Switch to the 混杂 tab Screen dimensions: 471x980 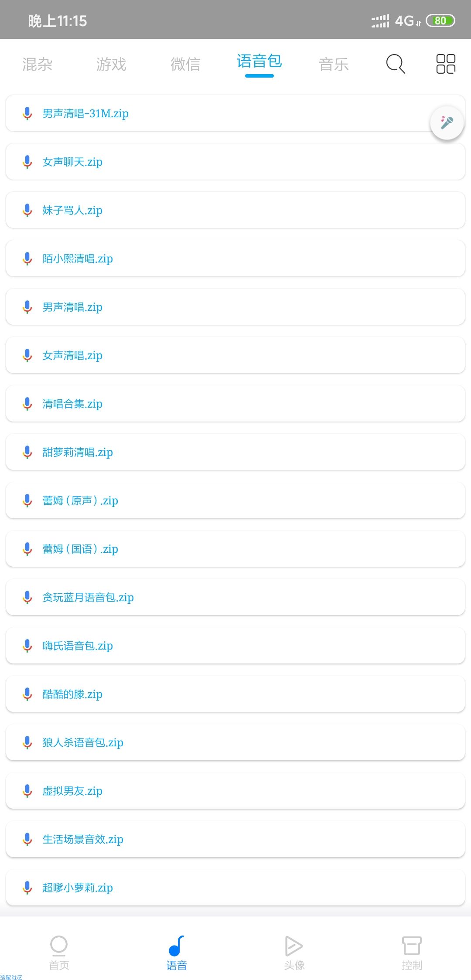point(37,65)
